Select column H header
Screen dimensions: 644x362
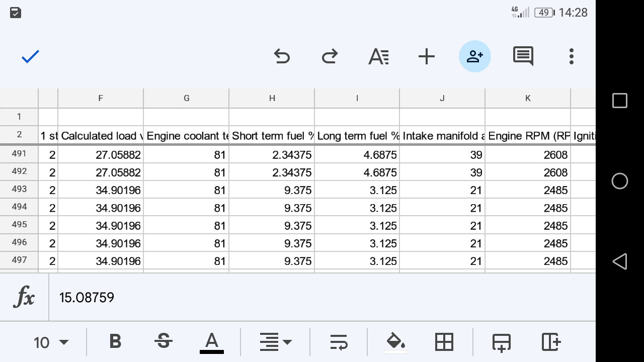[x=272, y=98]
